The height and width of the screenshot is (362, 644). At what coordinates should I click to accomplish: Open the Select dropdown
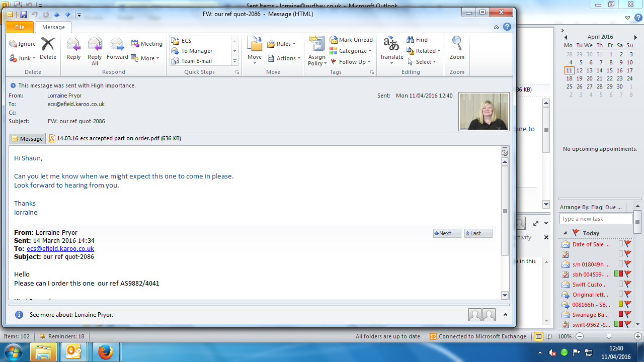422,62
